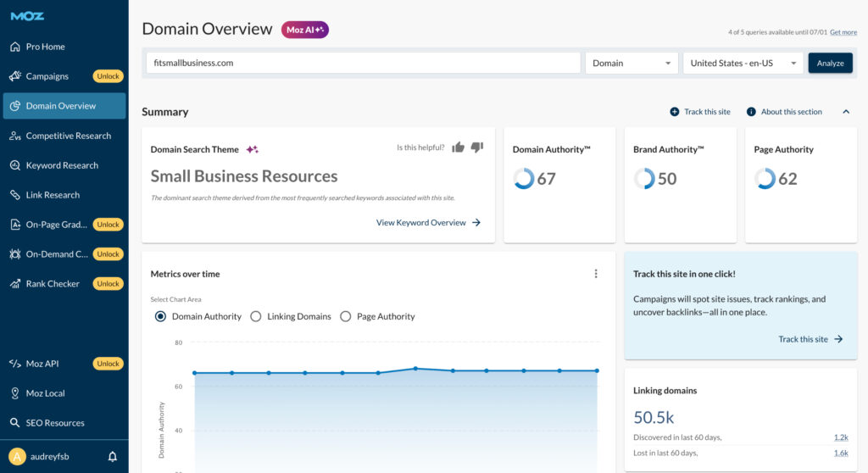The width and height of the screenshot is (868, 473).
Task: Click the Campaigns megaphone icon
Action: 15,76
